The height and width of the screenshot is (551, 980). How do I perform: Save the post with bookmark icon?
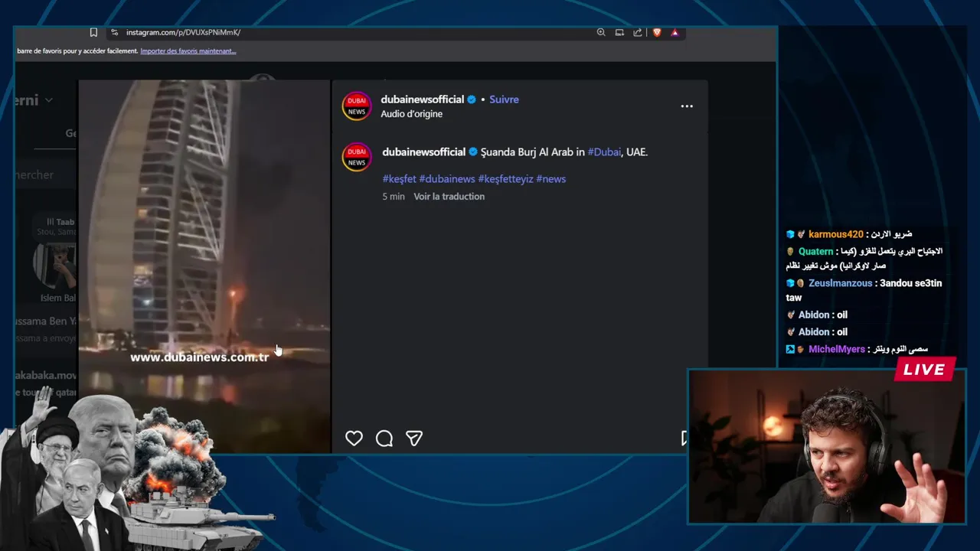pyautogui.click(x=684, y=439)
